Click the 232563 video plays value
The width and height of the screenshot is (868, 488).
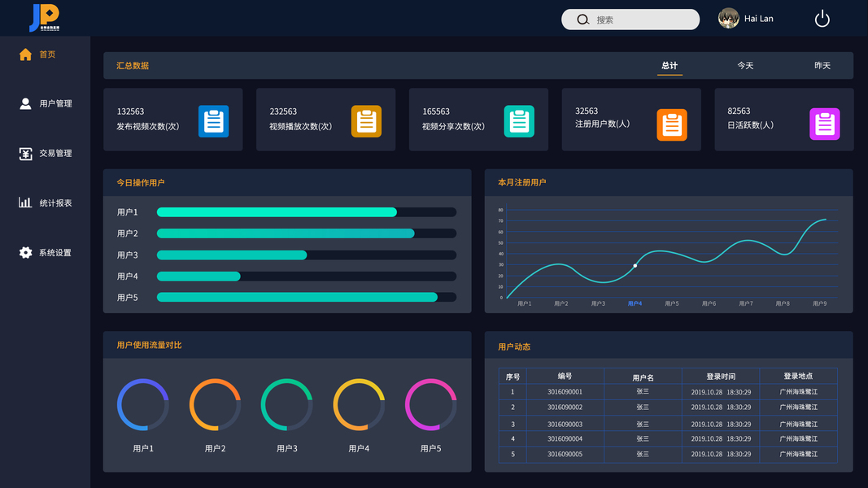[x=283, y=111]
